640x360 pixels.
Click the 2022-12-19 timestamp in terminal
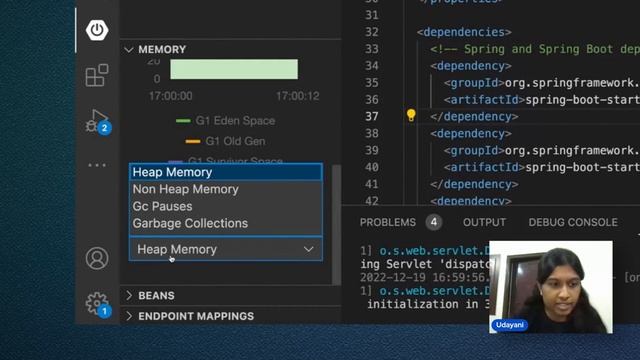(x=424, y=278)
